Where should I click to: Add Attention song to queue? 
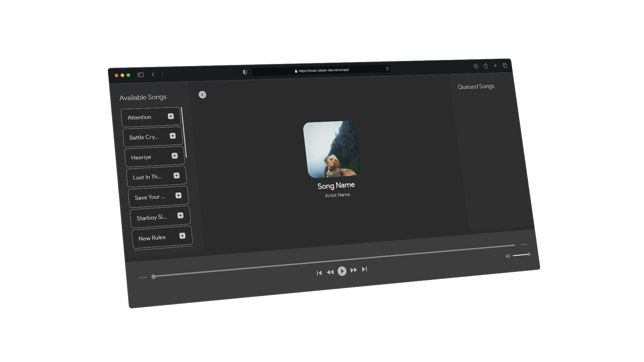(171, 116)
